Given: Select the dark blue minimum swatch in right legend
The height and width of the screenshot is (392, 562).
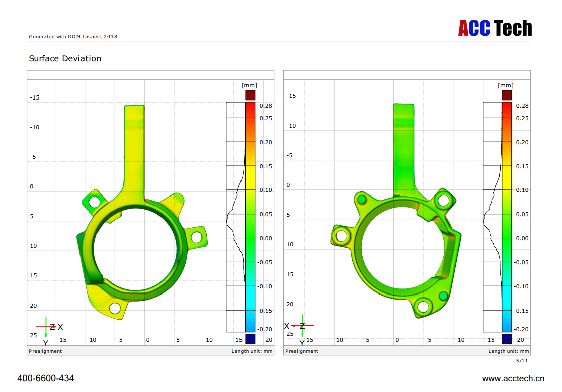Looking at the screenshot, I should click(x=506, y=339).
